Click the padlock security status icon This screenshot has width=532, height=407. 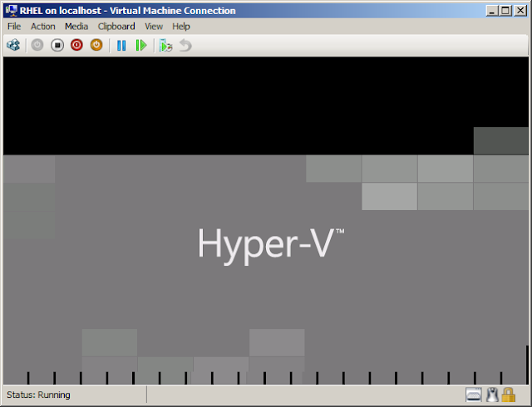click(508, 395)
